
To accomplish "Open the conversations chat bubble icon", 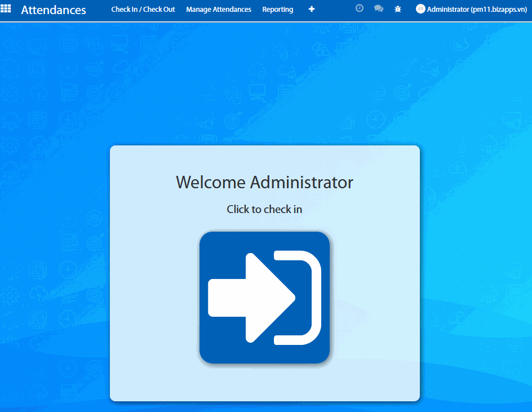I will 379,9.
